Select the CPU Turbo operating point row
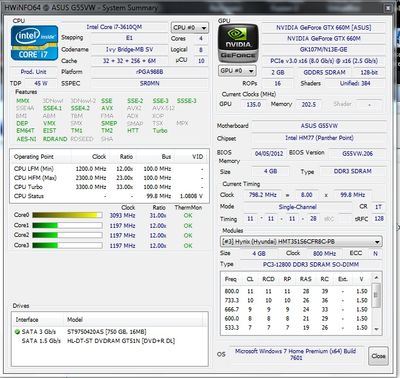Screen dimensions: 400x378 109,187
